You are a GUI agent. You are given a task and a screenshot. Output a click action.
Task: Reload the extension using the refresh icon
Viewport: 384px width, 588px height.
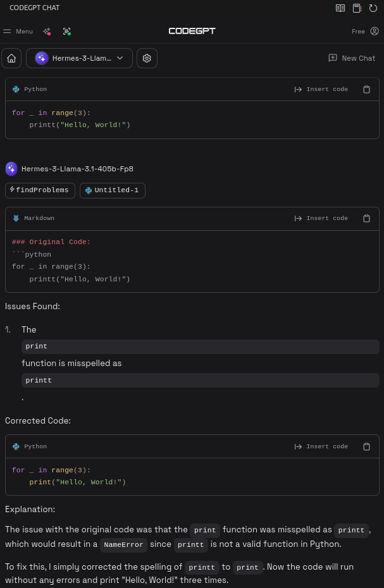point(373,8)
